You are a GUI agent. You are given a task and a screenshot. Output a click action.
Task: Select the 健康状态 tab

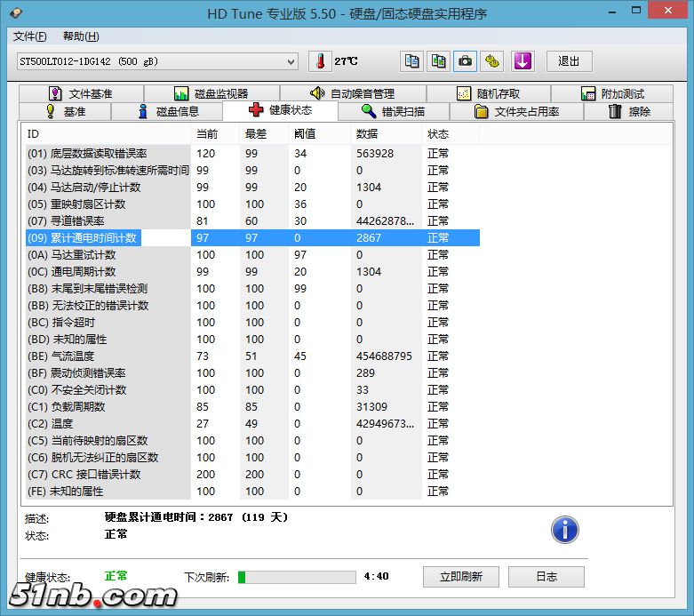(x=280, y=110)
